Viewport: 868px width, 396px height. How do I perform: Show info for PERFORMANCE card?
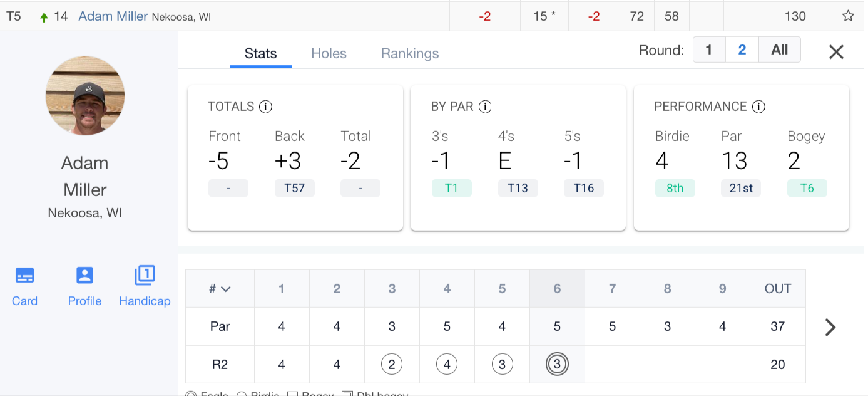point(758,107)
